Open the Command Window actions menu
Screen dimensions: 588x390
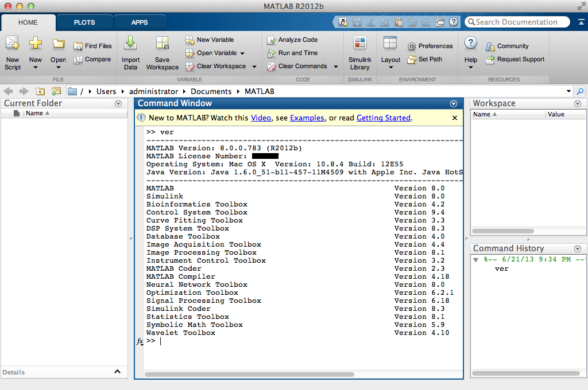[454, 104]
